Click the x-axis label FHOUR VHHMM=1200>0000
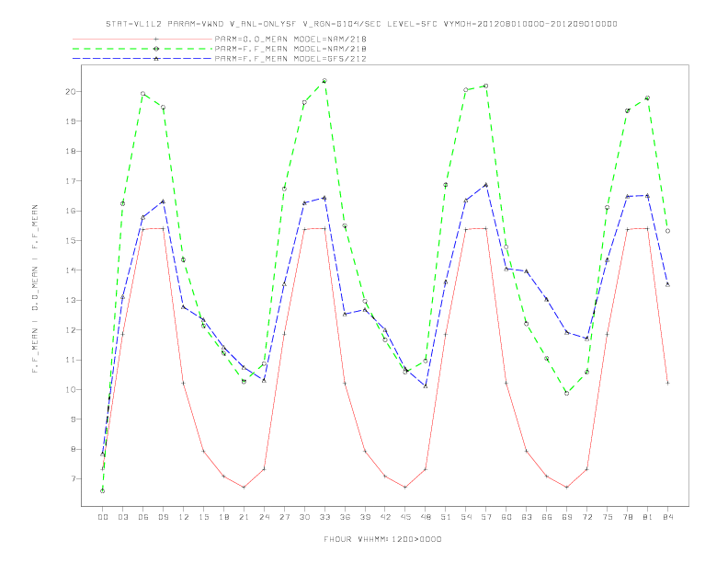The width and height of the screenshot is (728, 563). coord(382,539)
